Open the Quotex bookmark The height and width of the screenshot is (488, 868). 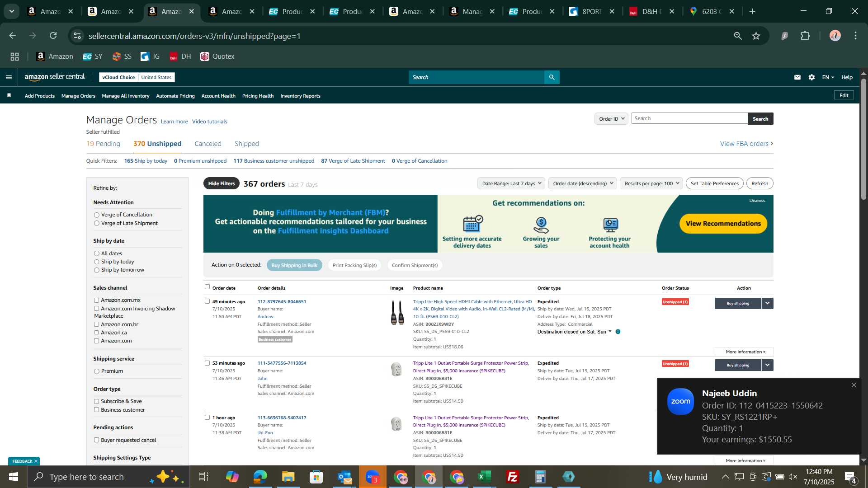pos(217,56)
